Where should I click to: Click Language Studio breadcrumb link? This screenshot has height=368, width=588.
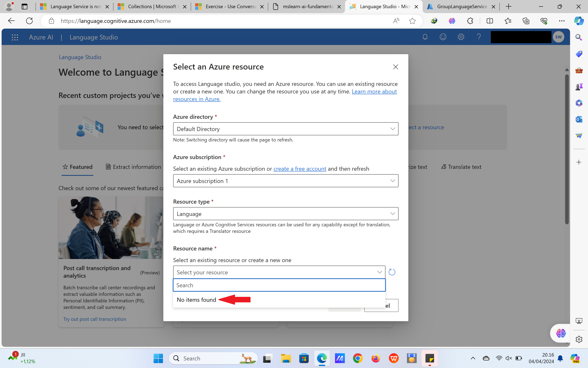(x=80, y=57)
